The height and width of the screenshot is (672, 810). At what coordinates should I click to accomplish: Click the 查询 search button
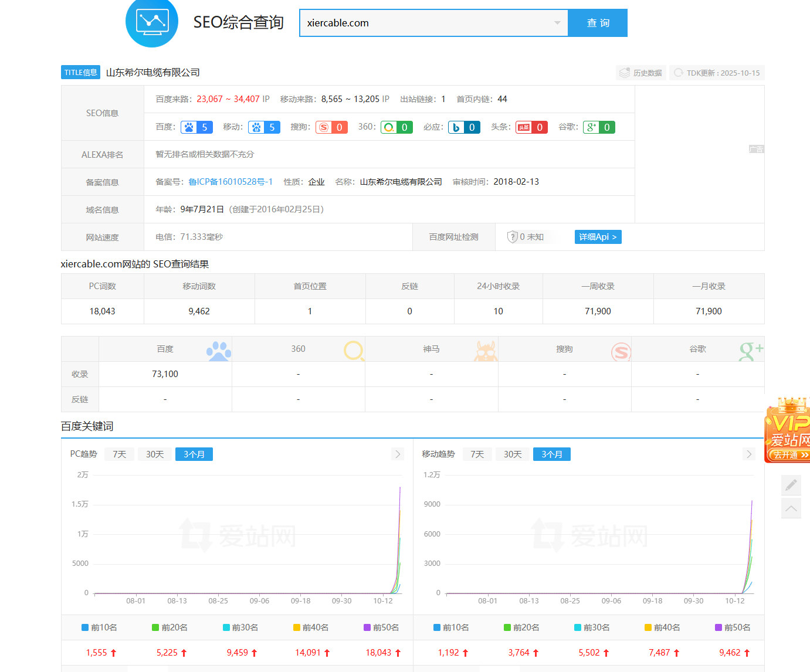[x=598, y=23]
